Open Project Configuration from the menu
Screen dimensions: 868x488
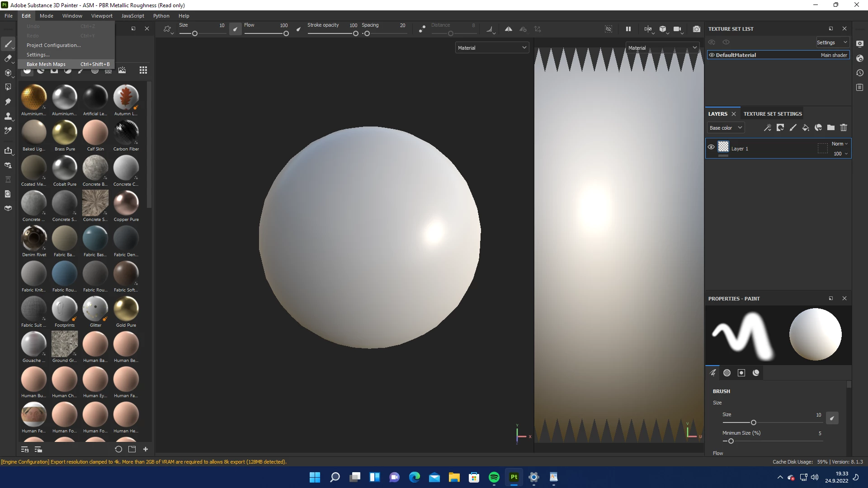click(x=53, y=45)
